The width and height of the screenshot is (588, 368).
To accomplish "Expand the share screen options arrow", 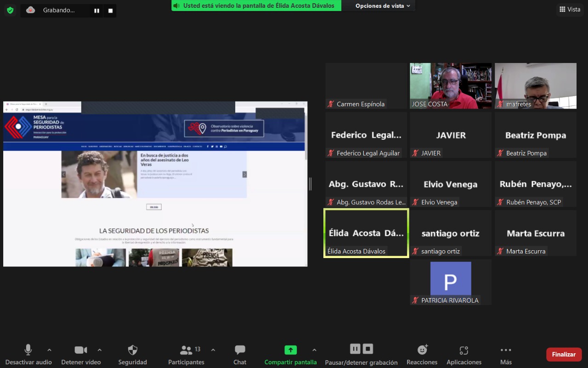I will [314, 350].
